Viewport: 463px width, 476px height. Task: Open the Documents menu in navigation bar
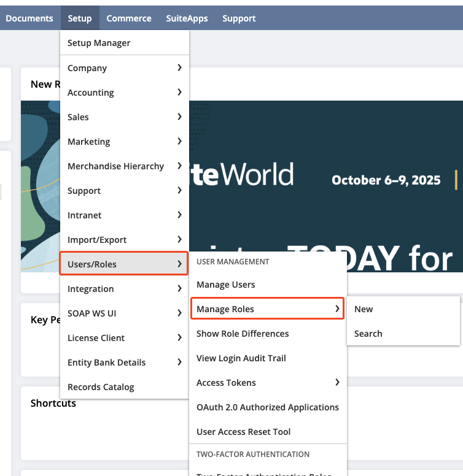pyautogui.click(x=29, y=18)
